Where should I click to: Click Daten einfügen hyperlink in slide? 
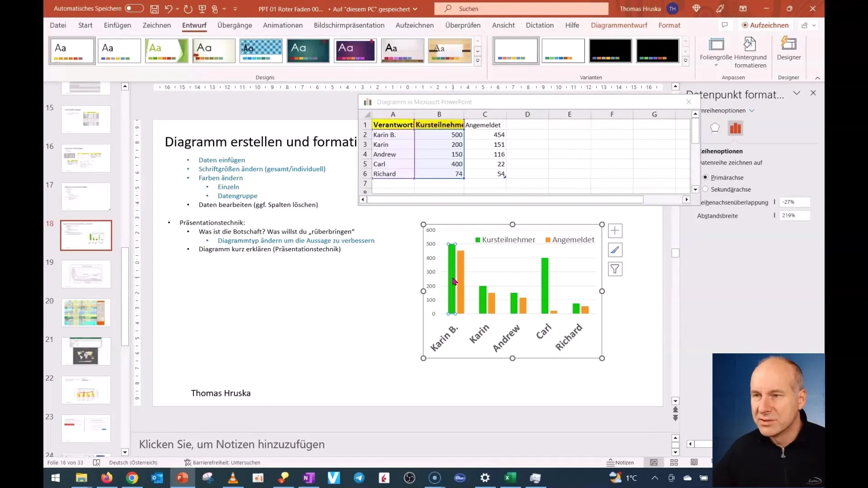click(x=222, y=159)
